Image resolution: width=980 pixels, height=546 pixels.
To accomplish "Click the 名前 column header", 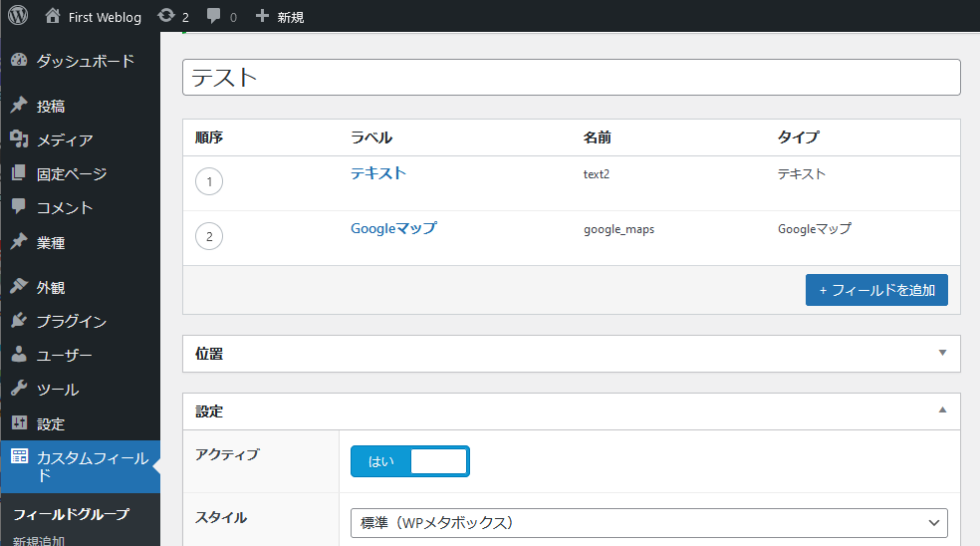I will (597, 136).
